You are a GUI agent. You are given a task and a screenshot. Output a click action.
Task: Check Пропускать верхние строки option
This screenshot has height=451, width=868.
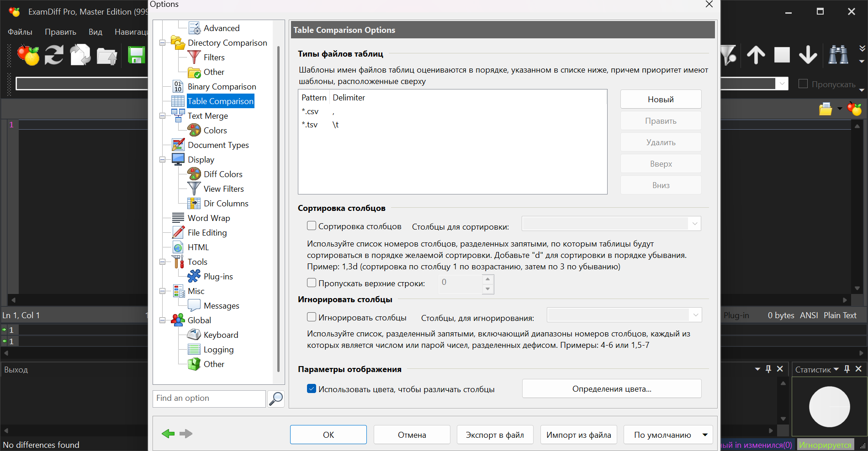[312, 283]
